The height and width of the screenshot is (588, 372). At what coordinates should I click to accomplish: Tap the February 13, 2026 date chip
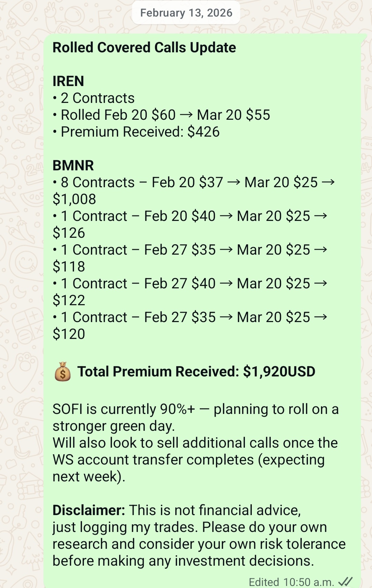pyautogui.click(x=186, y=13)
